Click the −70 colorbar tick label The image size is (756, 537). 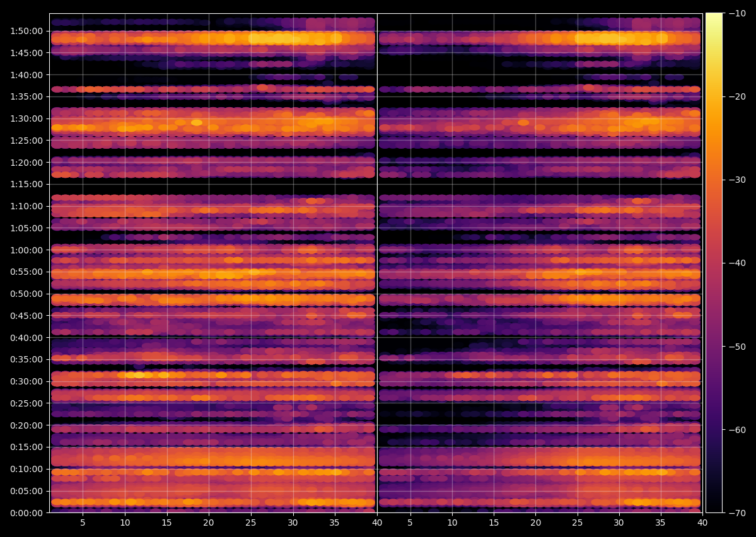[x=736, y=513]
